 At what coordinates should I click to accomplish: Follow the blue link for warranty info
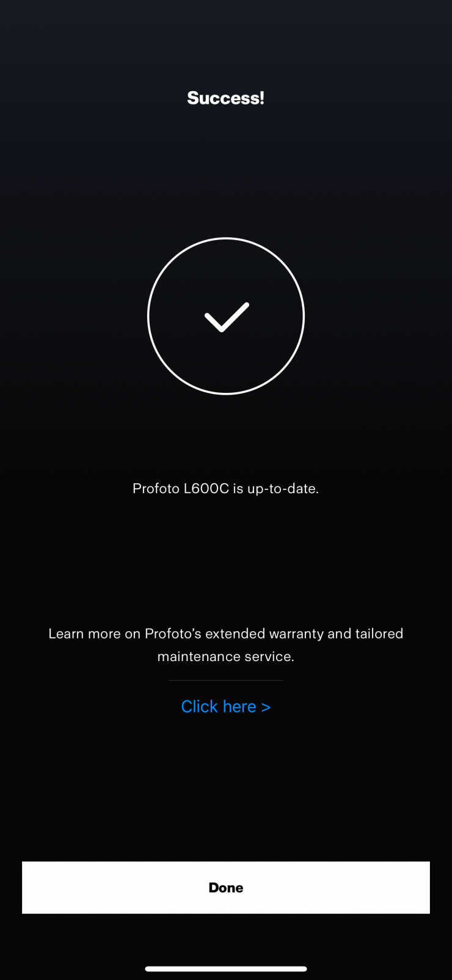click(226, 706)
